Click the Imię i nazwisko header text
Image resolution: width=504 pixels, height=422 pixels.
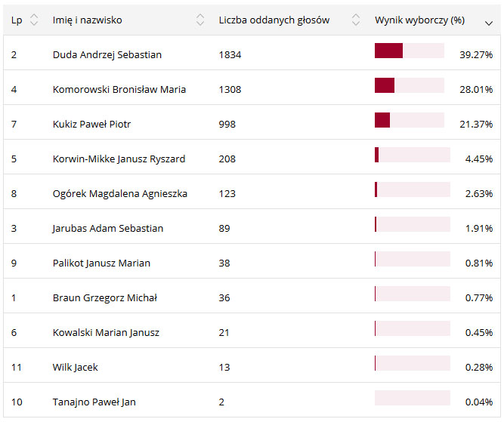coord(87,20)
